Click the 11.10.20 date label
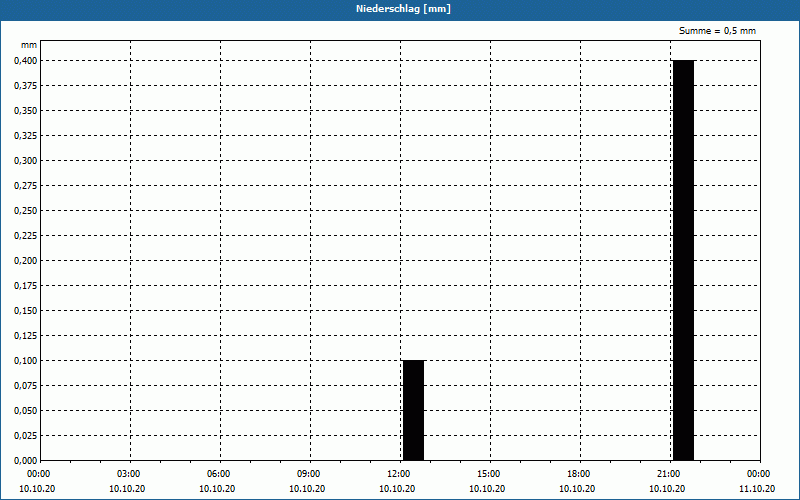The image size is (800, 500). (757, 489)
